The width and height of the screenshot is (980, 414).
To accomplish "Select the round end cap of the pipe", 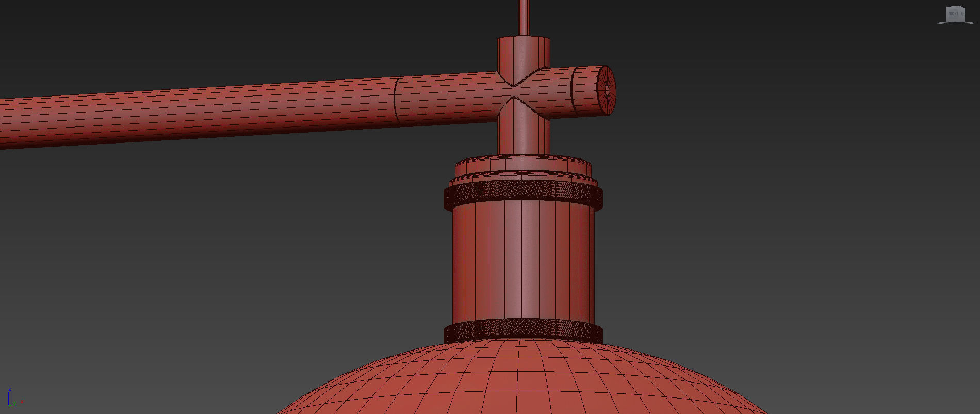I will [607, 90].
